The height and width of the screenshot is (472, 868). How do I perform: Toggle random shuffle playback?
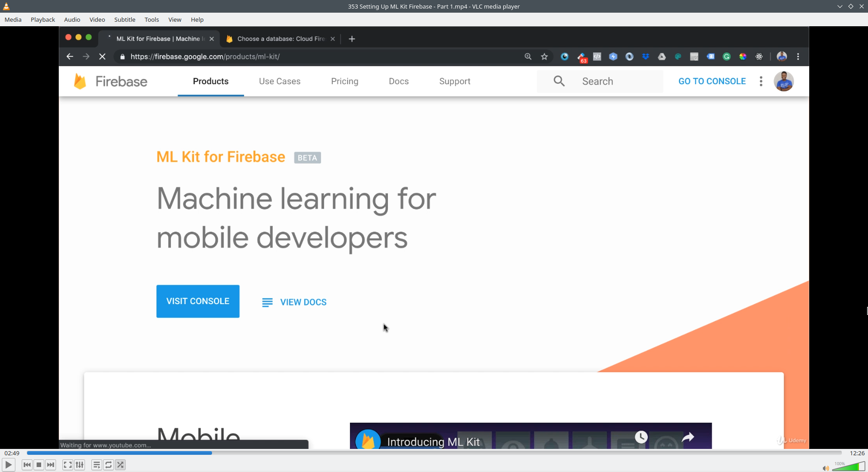(120, 465)
